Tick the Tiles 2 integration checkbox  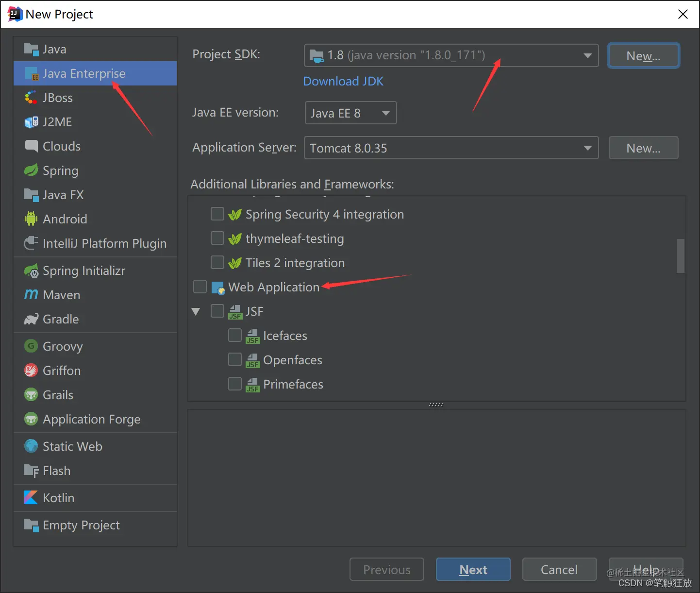tap(217, 263)
